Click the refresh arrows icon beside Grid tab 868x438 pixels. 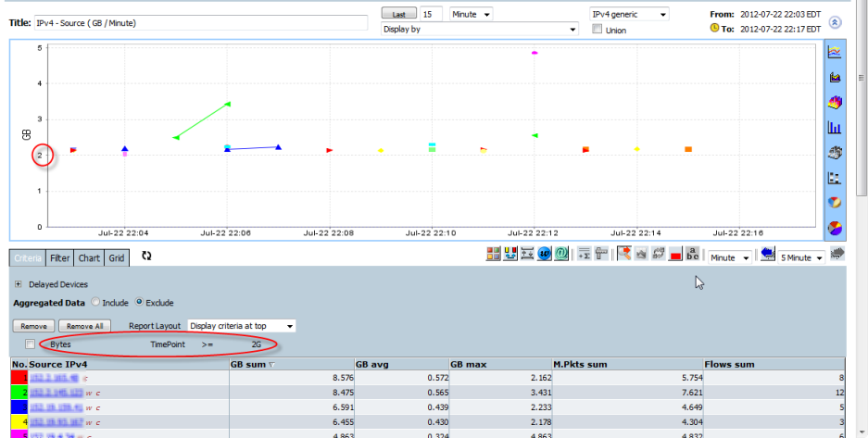[146, 256]
